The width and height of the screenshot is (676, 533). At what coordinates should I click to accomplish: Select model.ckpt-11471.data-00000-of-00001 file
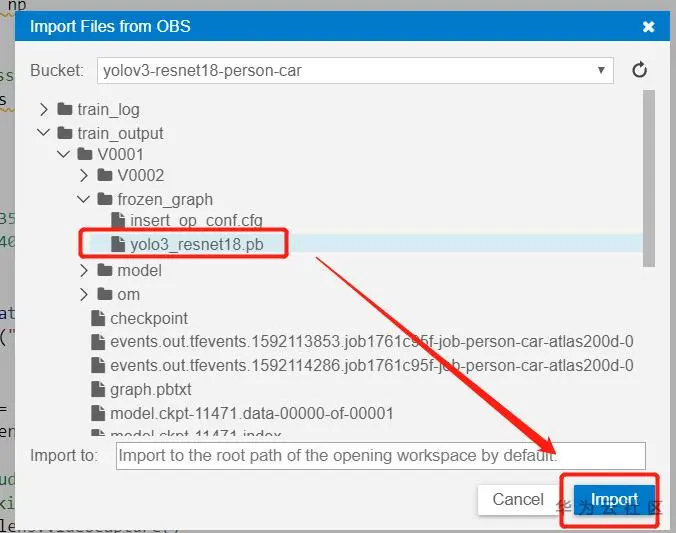(252, 414)
